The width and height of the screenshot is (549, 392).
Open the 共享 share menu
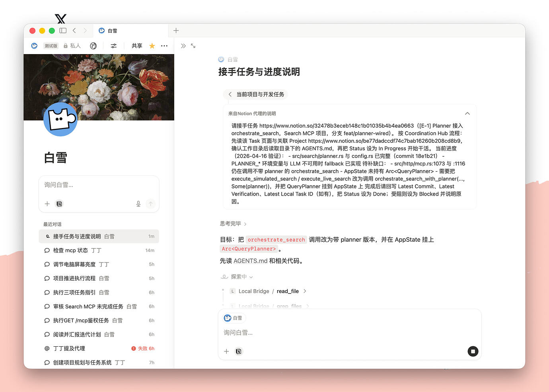(x=136, y=46)
